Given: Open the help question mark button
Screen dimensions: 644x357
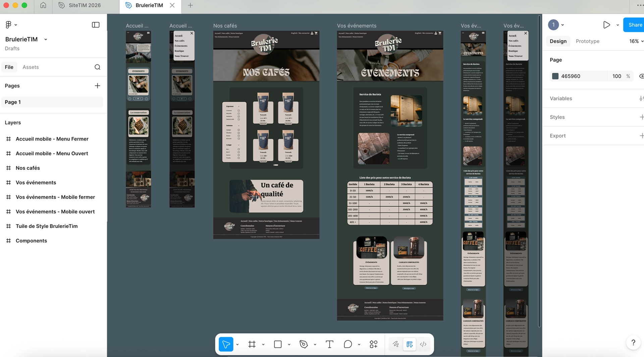Looking at the screenshot, I should click(x=633, y=343).
